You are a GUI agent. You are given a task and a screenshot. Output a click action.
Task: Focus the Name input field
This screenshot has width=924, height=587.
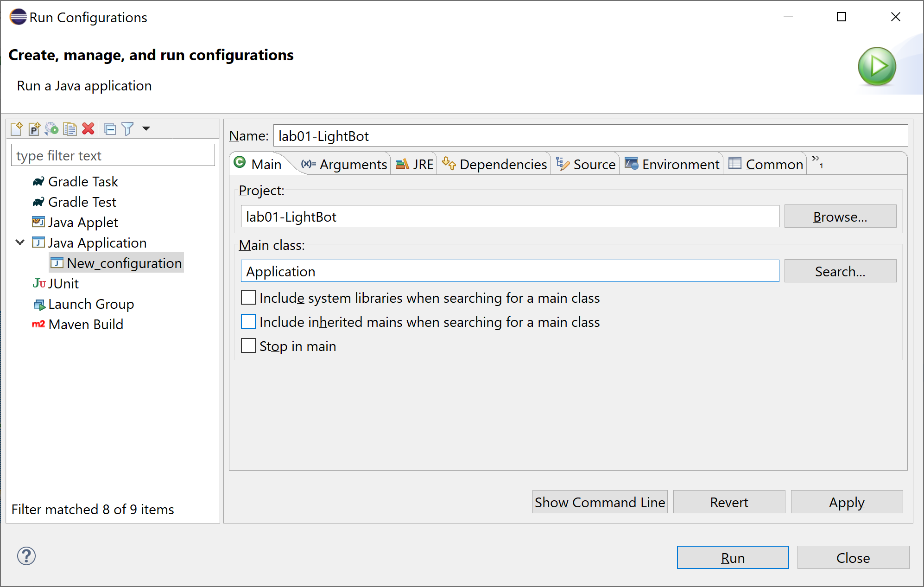click(590, 136)
